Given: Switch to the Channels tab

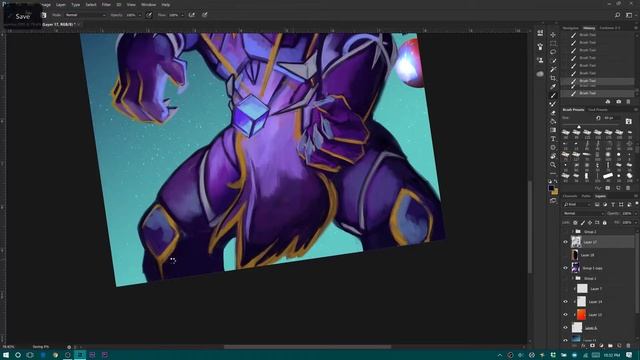Looking at the screenshot, I should coord(570,196).
